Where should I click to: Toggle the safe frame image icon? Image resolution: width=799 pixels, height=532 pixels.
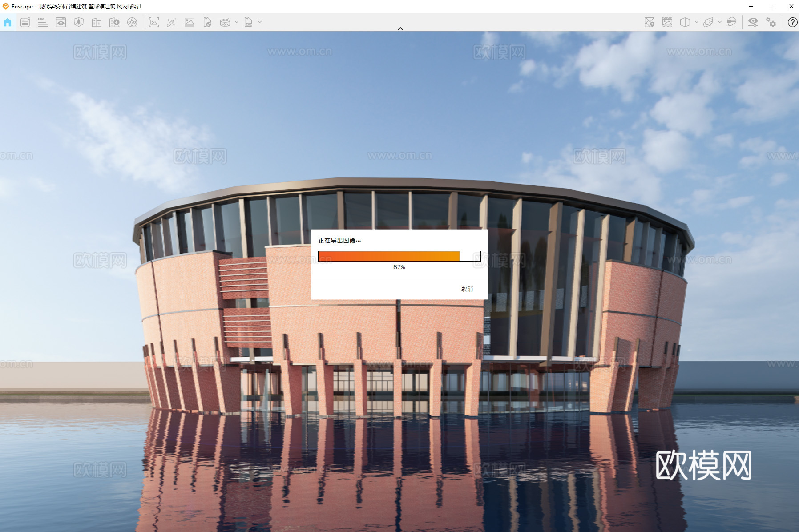tap(667, 22)
